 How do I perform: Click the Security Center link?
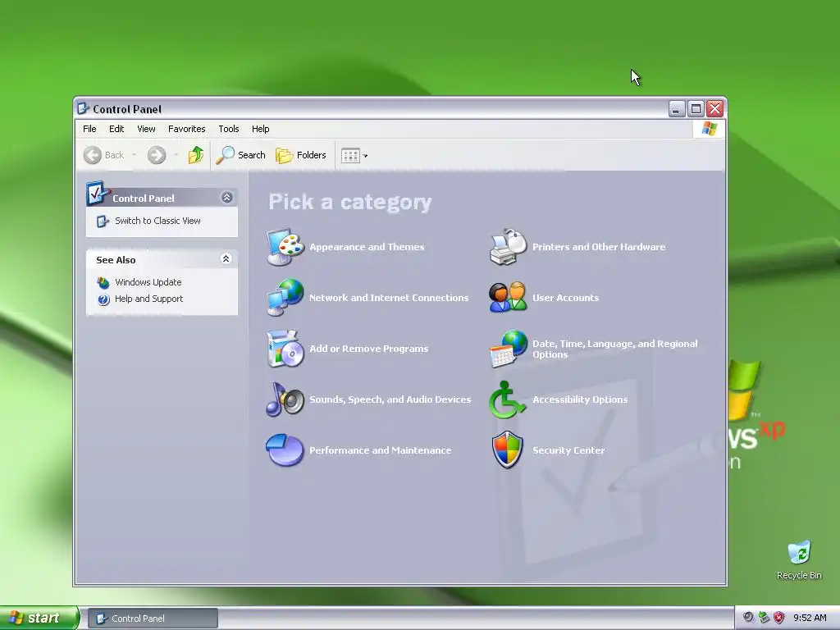569,450
